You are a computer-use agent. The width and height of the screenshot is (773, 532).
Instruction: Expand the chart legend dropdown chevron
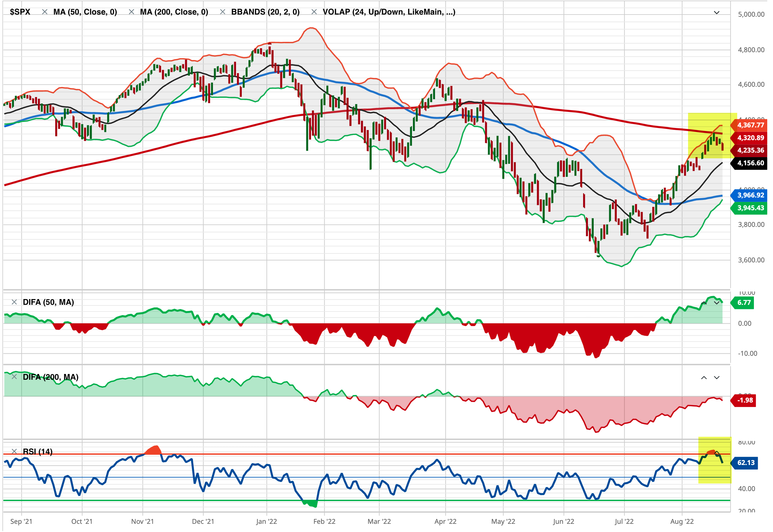click(x=716, y=13)
